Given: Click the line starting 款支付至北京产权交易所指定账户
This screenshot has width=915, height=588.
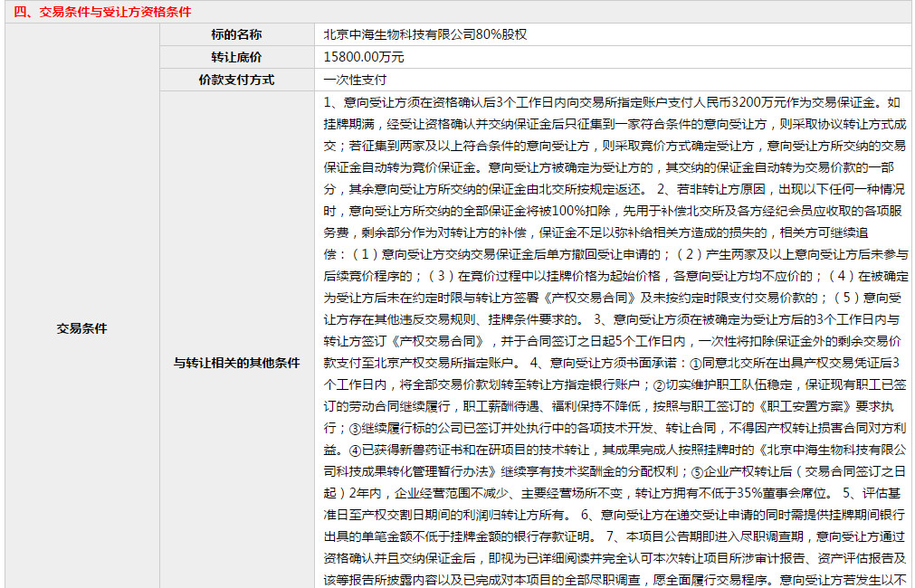Looking at the screenshot, I should click(612, 363).
